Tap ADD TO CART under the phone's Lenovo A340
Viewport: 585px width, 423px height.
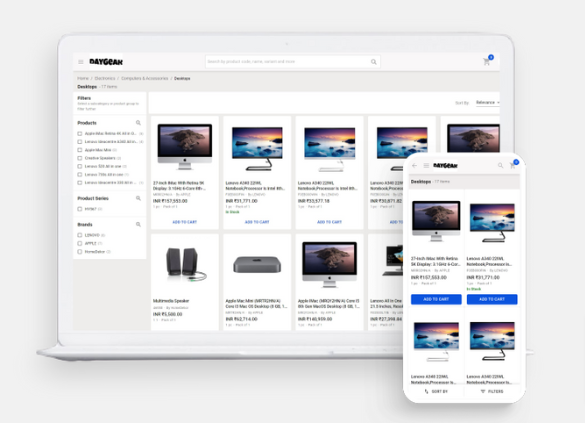click(x=492, y=299)
